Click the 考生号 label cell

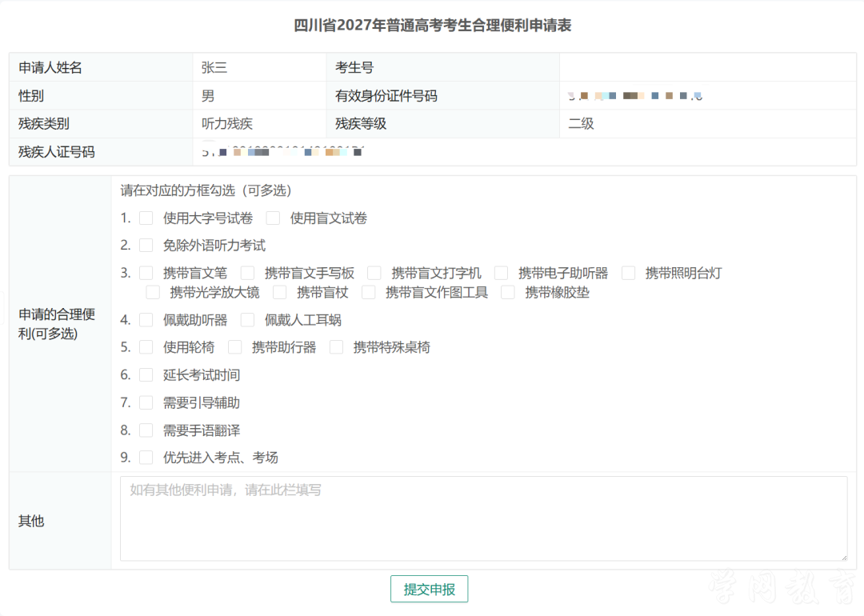(443, 68)
